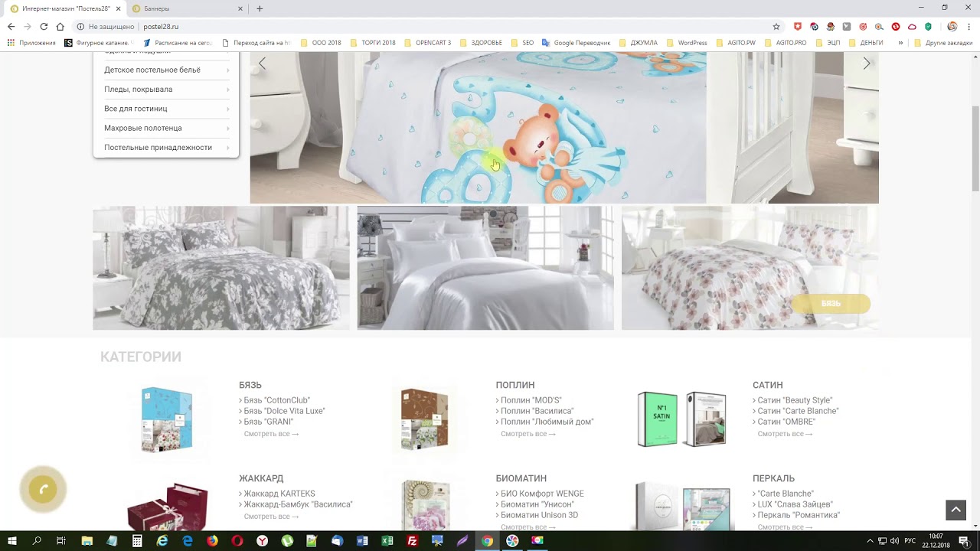
Task: Click the page's vertical scrollbar thumb
Action: pos(975,149)
